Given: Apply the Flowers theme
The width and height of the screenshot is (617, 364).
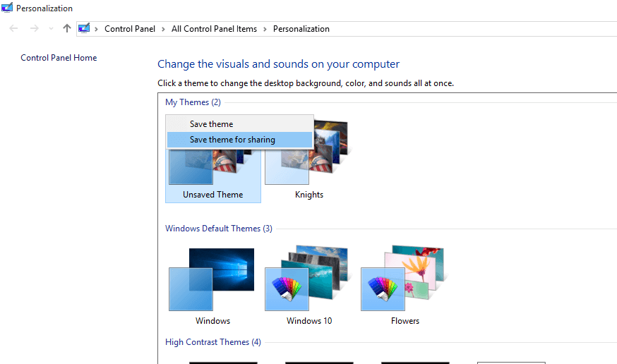Looking at the screenshot, I should (405, 285).
